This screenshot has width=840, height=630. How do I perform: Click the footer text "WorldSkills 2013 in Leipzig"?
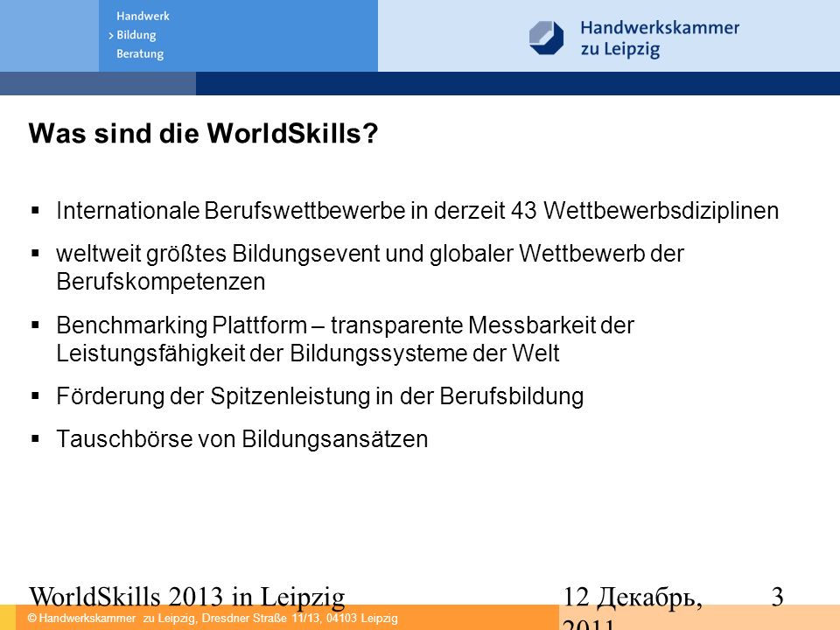tap(187, 597)
